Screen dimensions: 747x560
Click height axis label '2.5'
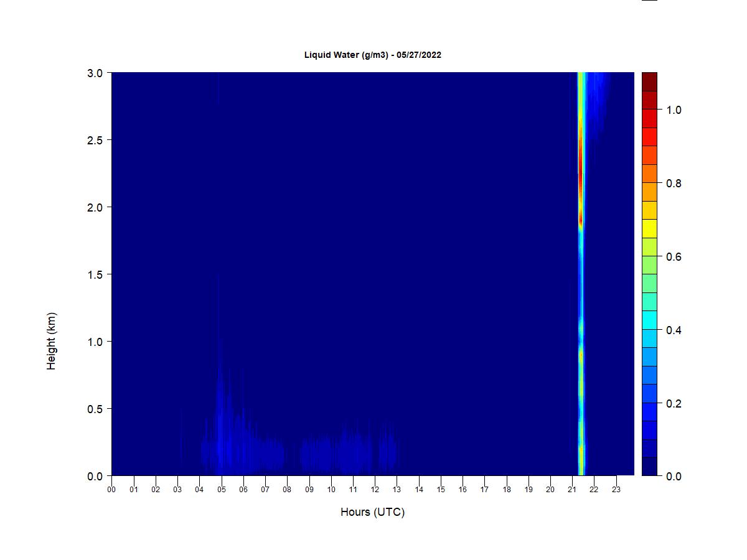95,140
